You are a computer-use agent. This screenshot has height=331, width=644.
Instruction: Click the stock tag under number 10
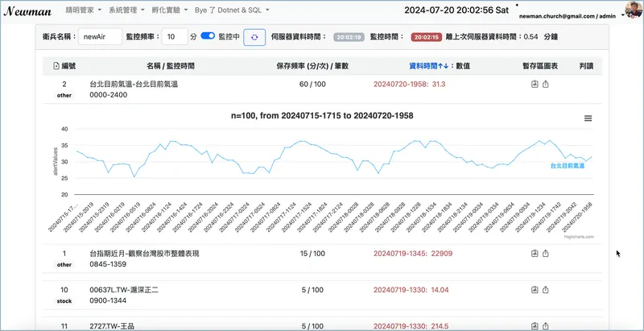coord(64,301)
